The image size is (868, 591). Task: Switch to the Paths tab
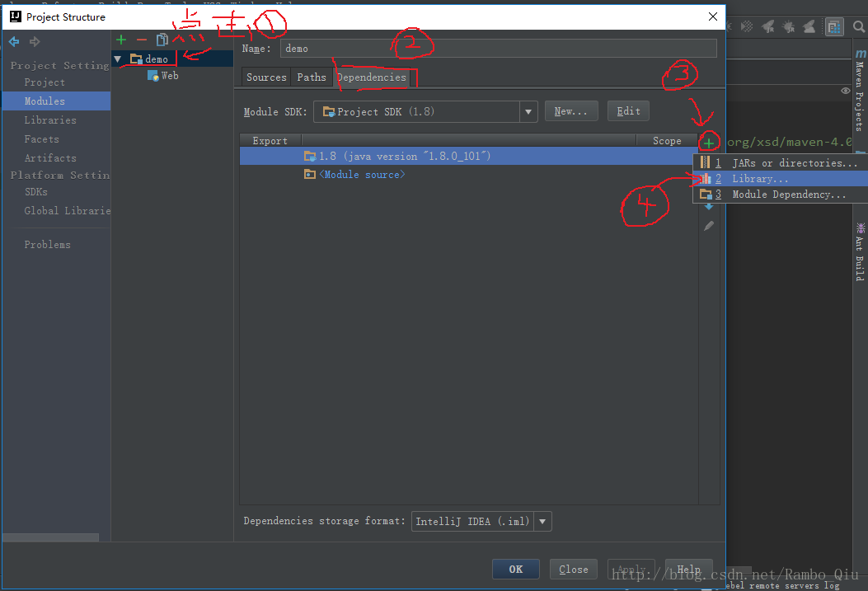311,77
